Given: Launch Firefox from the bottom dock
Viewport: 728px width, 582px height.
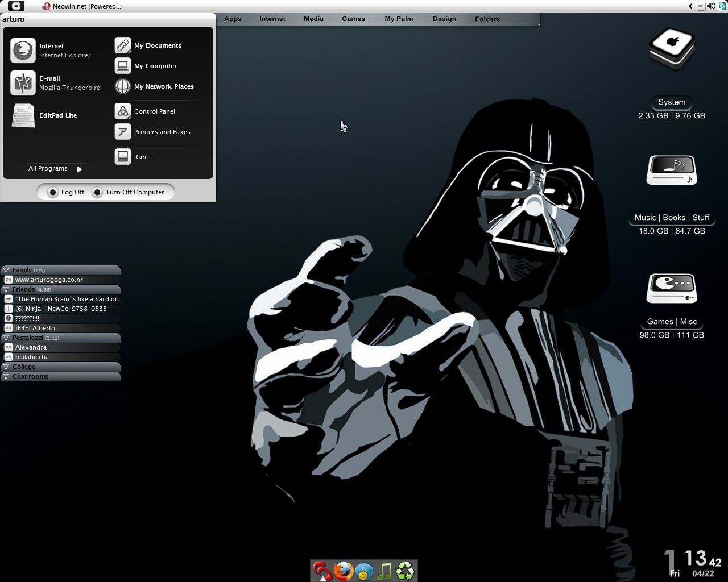Looking at the screenshot, I should pyautogui.click(x=343, y=571).
